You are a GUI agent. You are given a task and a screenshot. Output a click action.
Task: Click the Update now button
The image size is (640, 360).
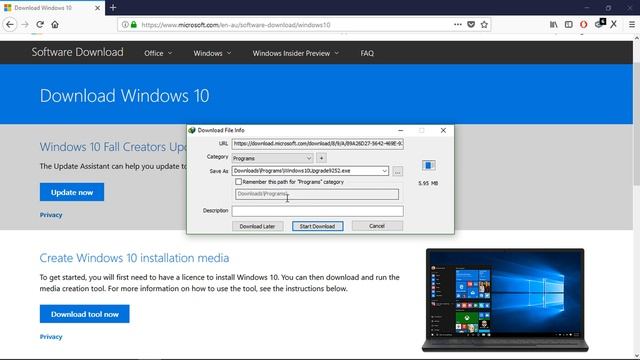[72, 192]
